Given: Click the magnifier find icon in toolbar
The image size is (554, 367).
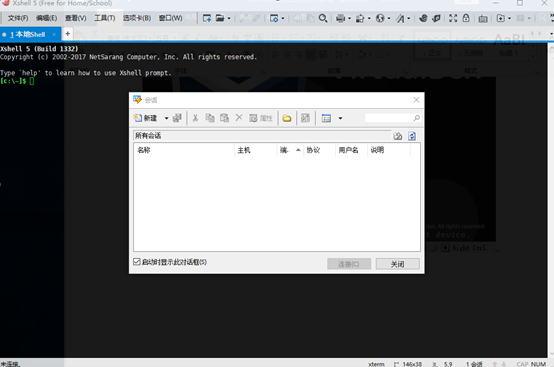Looking at the screenshot, I should (323, 18).
